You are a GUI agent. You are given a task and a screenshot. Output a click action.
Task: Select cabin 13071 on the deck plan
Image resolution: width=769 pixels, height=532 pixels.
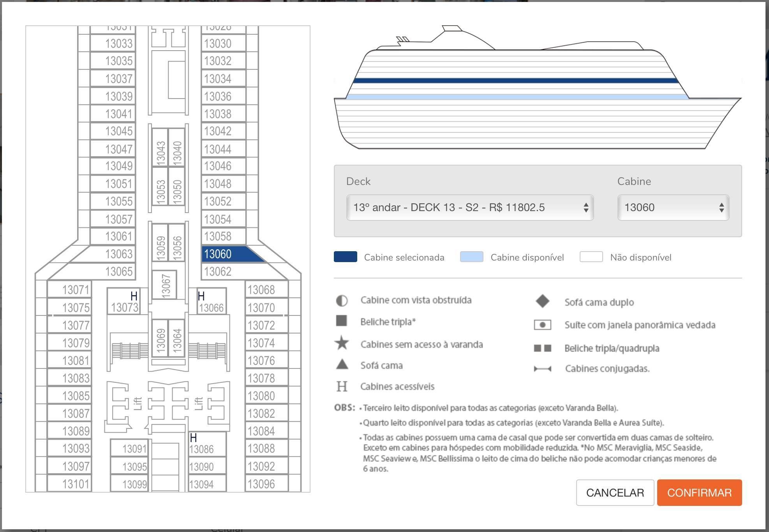click(x=70, y=290)
